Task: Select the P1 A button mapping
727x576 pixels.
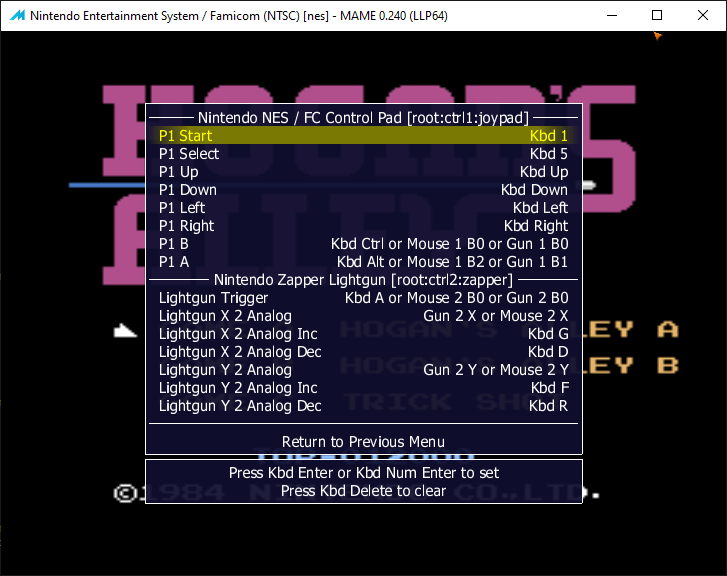Action: click(363, 262)
